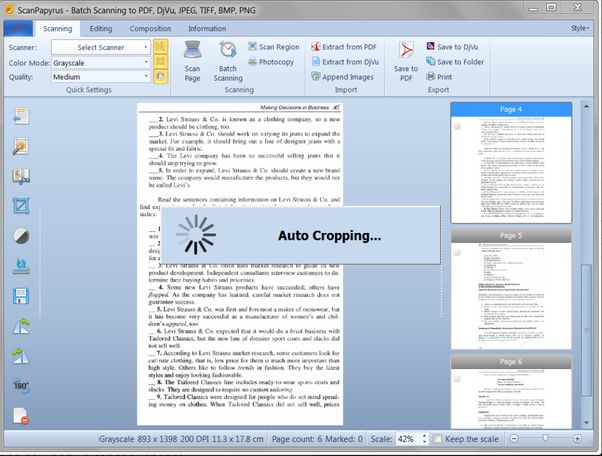Viewport: 602px width, 456px height.
Task: Click the split pages tool icon in the sidebar
Action: pyautogui.click(x=21, y=176)
